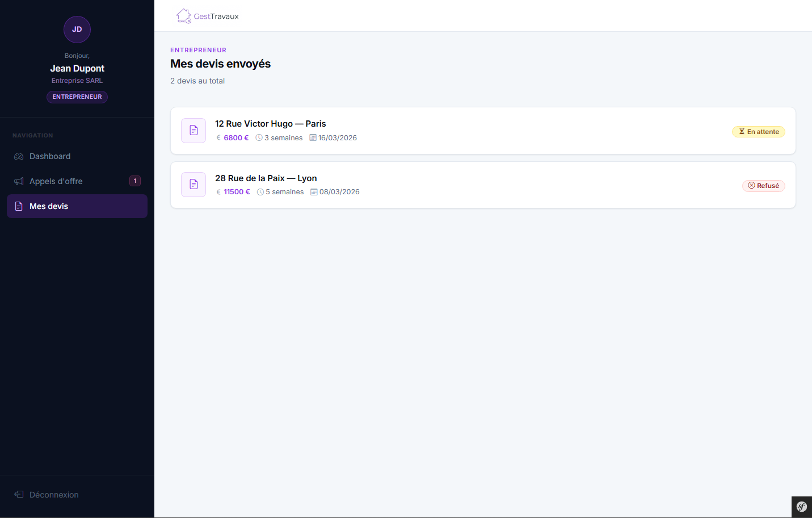The width and height of the screenshot is (812, 518).
Task: Click the Refusé status badge
Action: [x=763, y=186]
